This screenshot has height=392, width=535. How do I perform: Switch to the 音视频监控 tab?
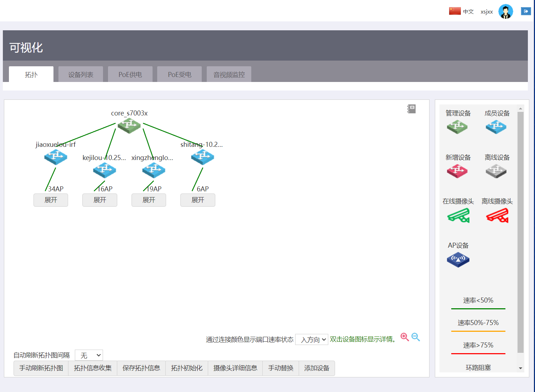click(229, 74)
